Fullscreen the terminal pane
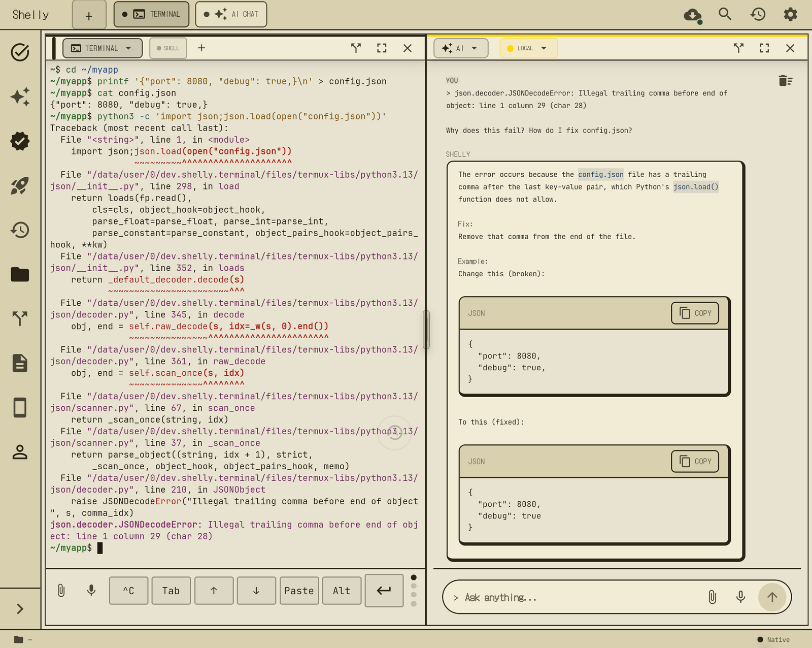Screen dimensions: 812x648 coord(382,48)
